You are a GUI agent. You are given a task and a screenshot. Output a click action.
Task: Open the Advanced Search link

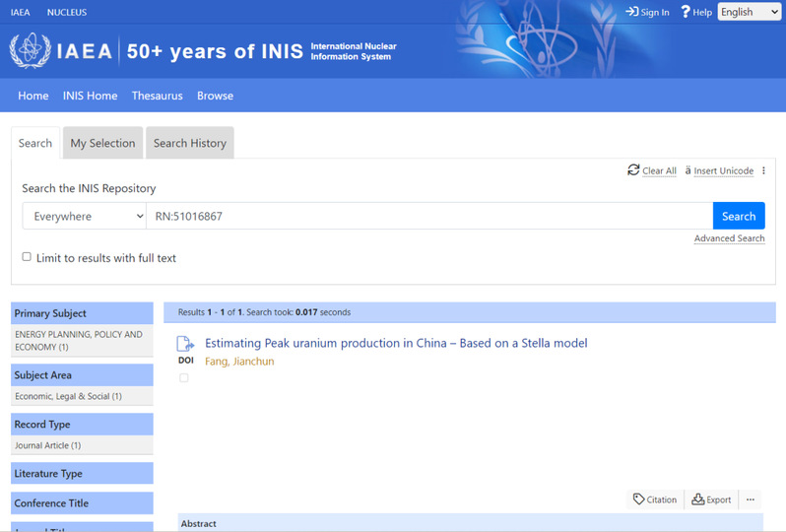729,238
